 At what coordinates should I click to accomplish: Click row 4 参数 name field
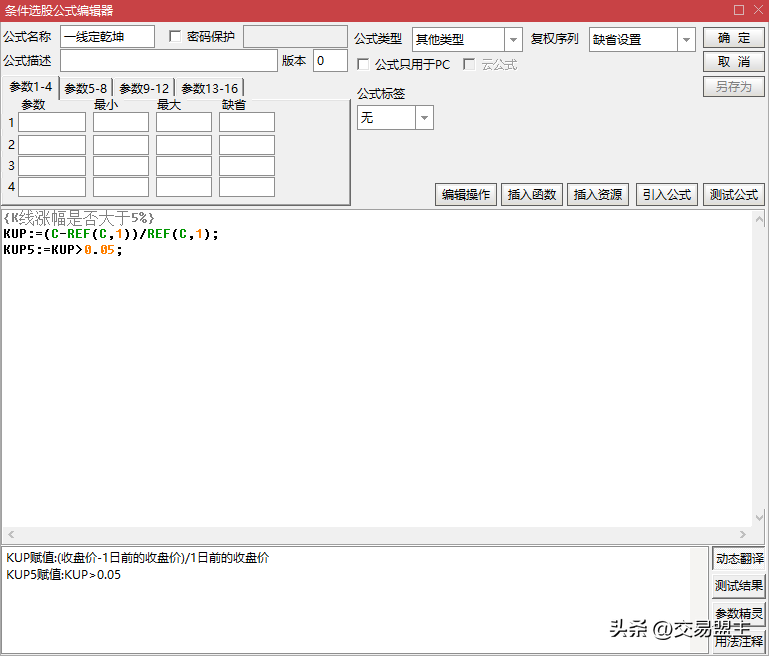52,187
